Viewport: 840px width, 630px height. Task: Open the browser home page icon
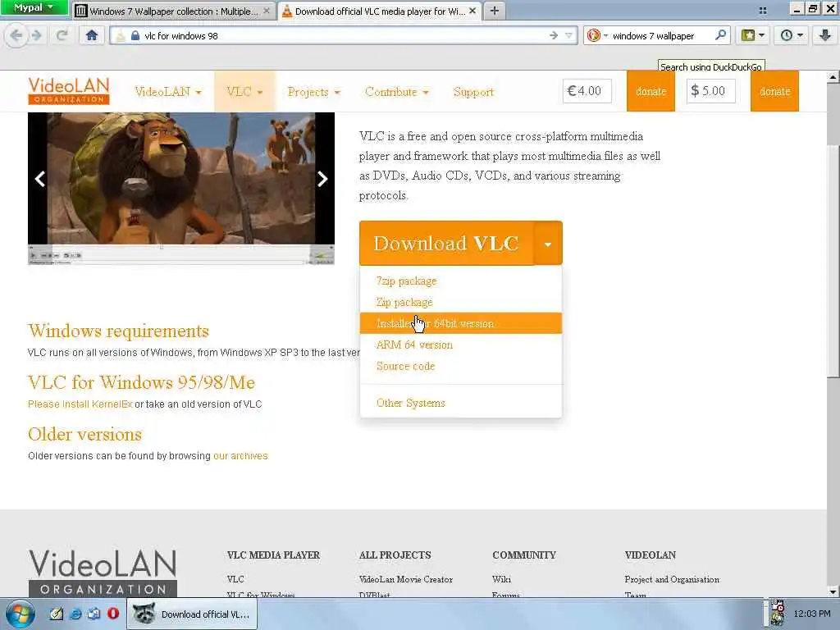click(92, 36)
